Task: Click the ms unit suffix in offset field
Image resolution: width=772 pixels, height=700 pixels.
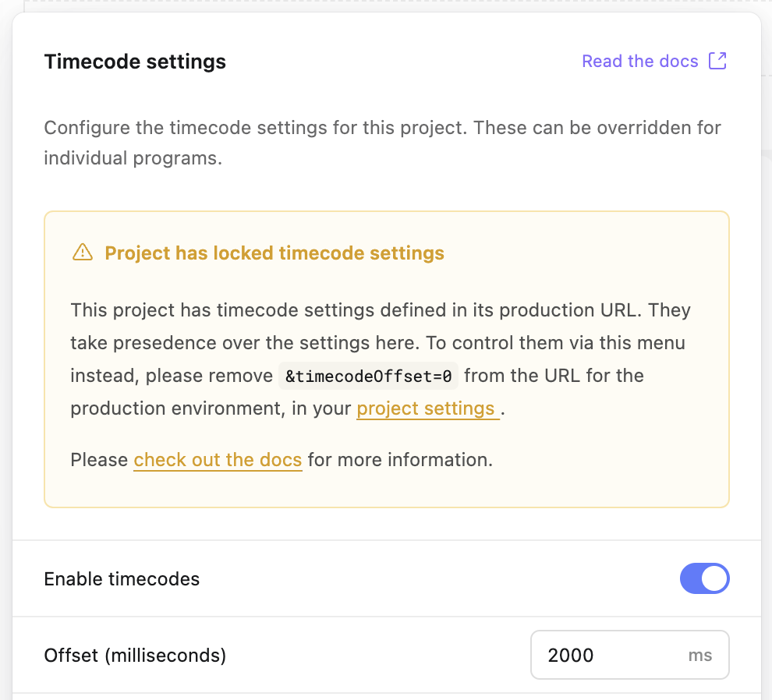Action: tap(700, 656)
